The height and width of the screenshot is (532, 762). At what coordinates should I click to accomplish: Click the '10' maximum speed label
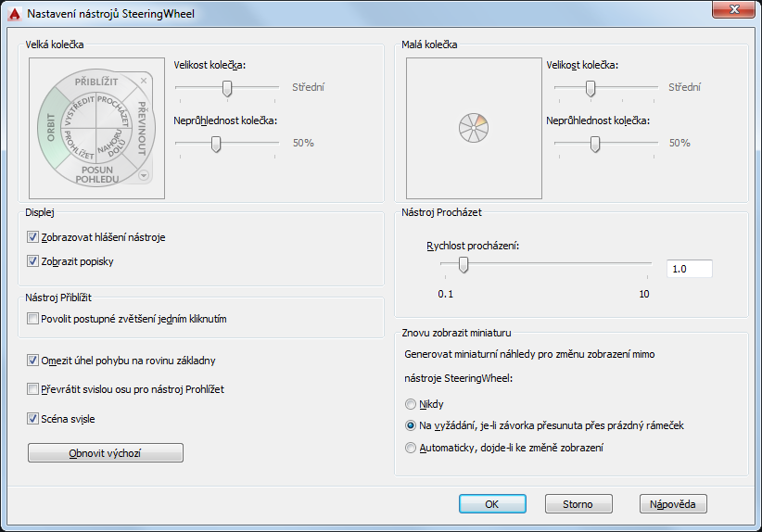644,294
